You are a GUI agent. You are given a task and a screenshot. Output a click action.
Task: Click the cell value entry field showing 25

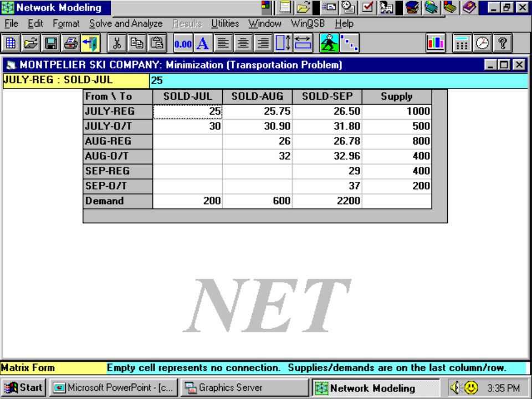[338, 81]
